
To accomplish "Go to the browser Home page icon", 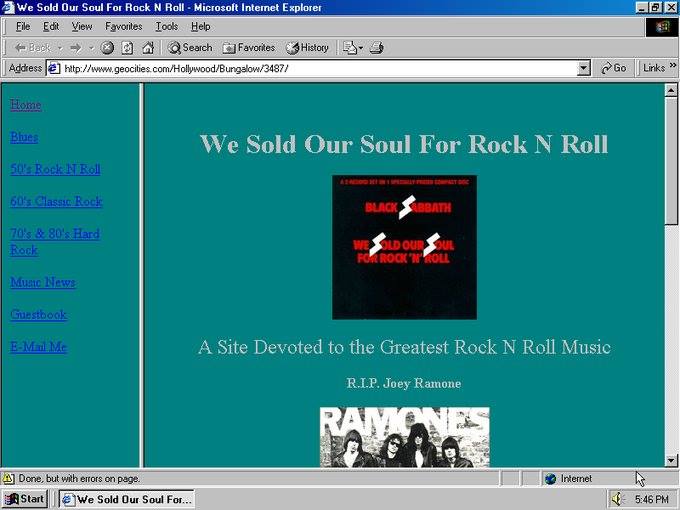I will [x=148, y=47].
